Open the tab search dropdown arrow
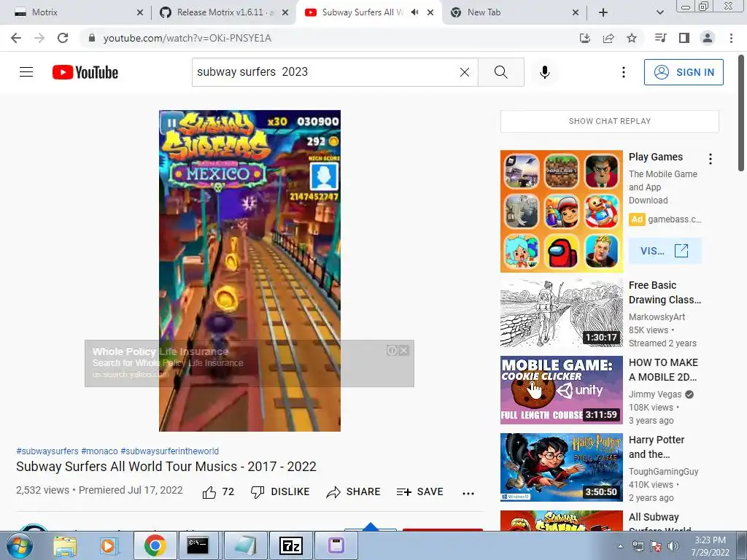This screenshot has width=747, height=560. coord(659,12)
